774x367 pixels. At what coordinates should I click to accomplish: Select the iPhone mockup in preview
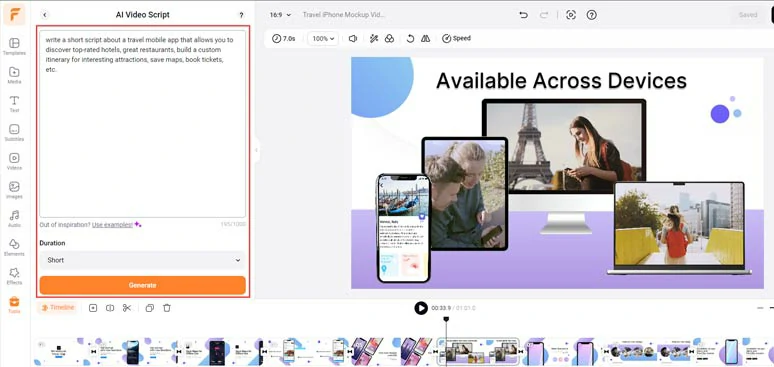pos(404,228)
